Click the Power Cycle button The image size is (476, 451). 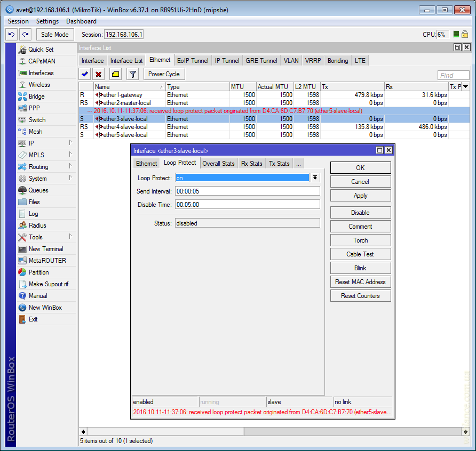[x=164, y=74]
